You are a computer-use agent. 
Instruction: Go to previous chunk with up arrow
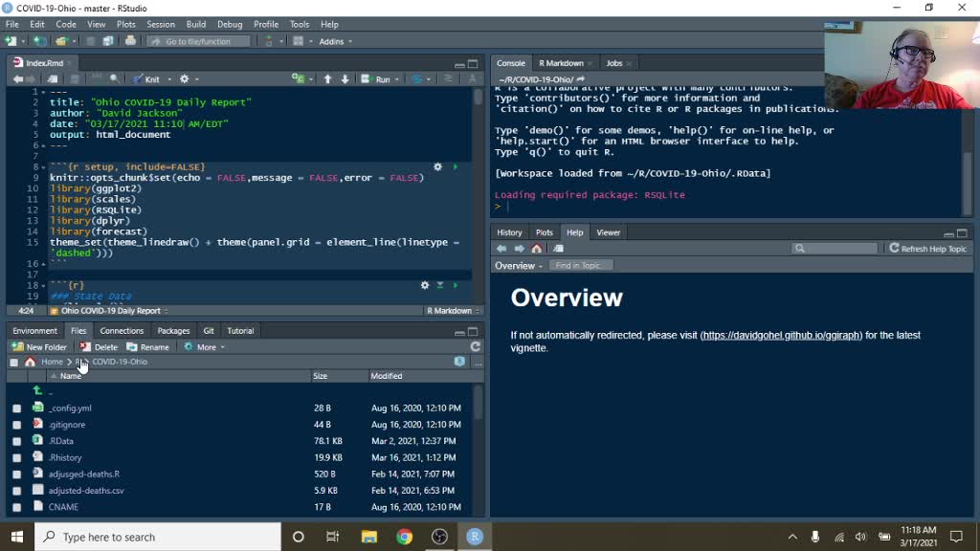click(327, 79)
